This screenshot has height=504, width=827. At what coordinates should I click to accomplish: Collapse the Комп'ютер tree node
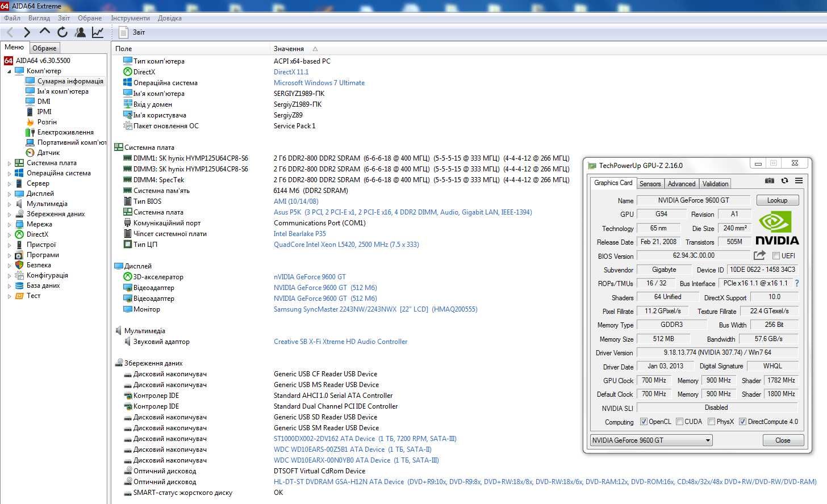[9, 72]
